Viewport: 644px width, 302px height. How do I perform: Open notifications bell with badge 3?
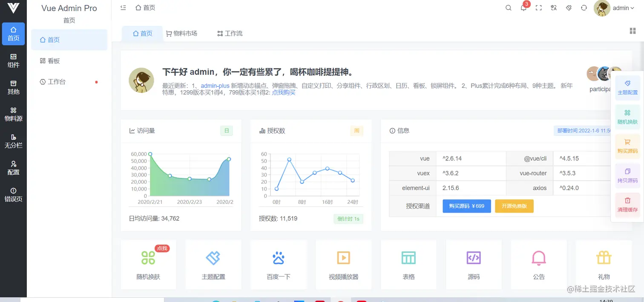[x=523, y=8]
